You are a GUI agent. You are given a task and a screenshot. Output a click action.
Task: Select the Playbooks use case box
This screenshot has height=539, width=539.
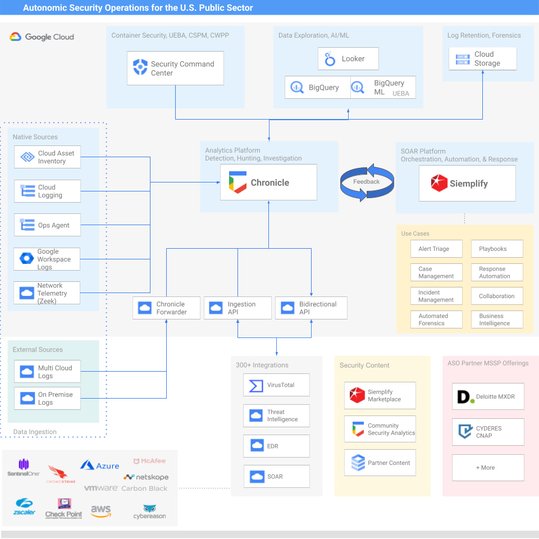point(497,249)
